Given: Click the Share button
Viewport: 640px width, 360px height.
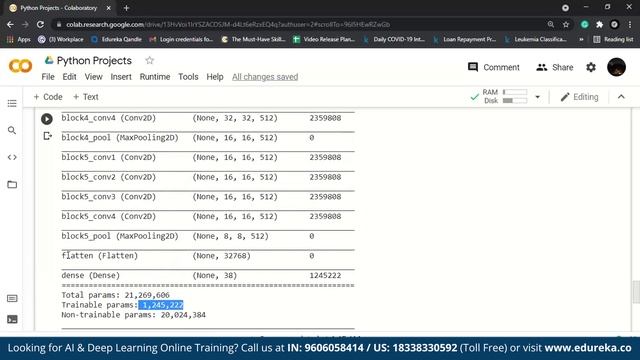Looking at the screenshot, I should pos(554,67).
